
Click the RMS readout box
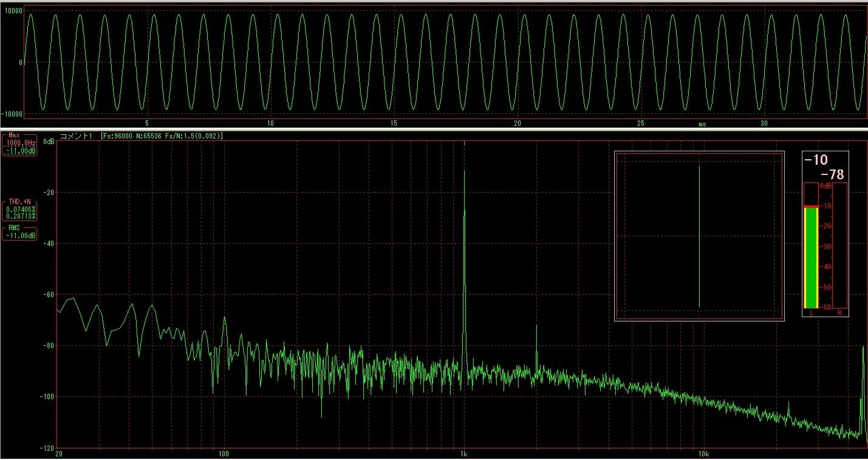[x=19, y=232]
